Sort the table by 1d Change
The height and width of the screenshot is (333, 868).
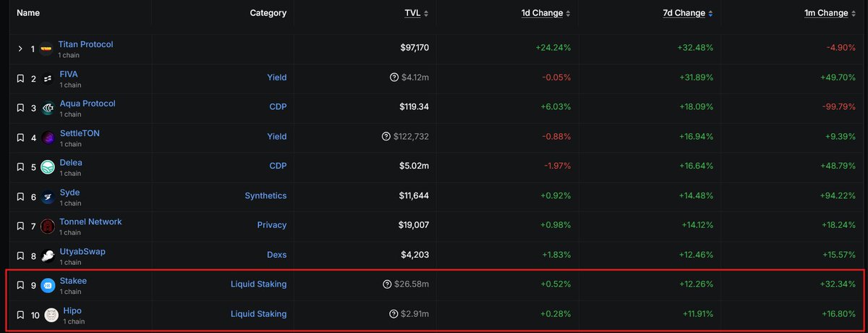(546, 13)
